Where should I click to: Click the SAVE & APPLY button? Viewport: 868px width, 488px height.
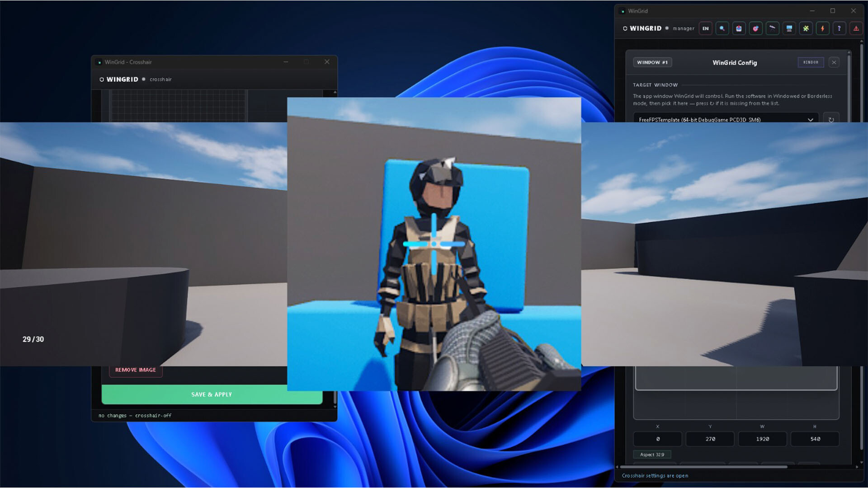coord(212,394)
